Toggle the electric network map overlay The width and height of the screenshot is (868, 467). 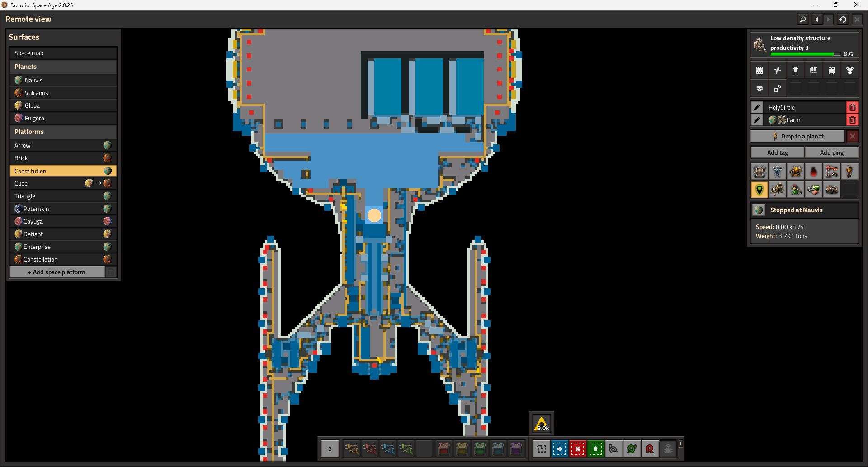(x=777, y=172)
